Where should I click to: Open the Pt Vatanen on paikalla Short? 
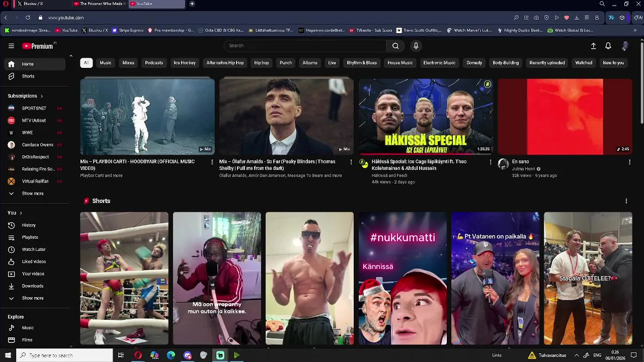[x=495, y=279]
